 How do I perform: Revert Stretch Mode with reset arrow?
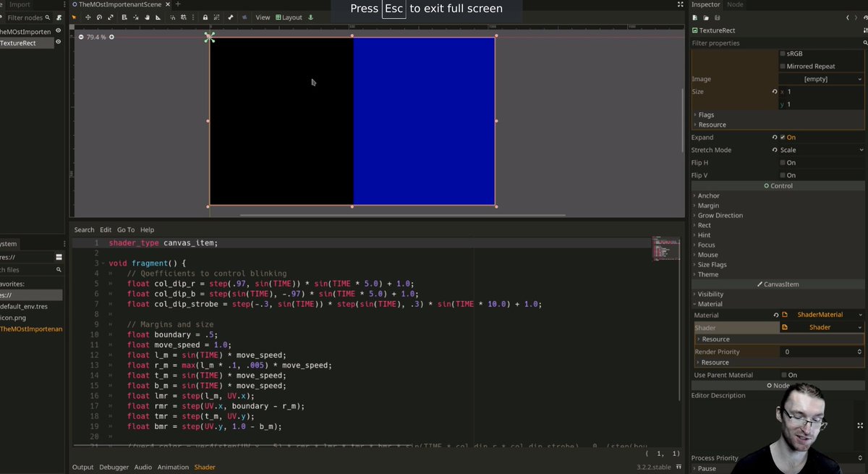pos(775,150)
